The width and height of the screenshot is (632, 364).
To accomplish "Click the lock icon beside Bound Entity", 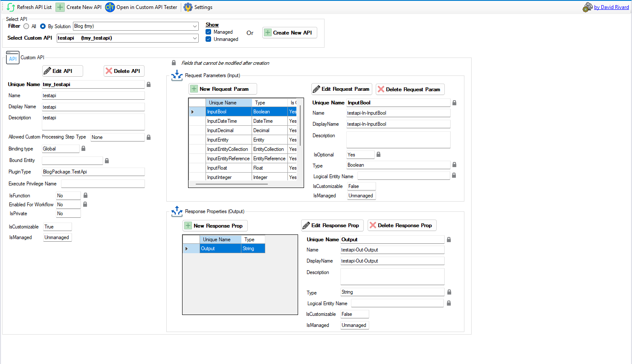I will pos(107,161).
